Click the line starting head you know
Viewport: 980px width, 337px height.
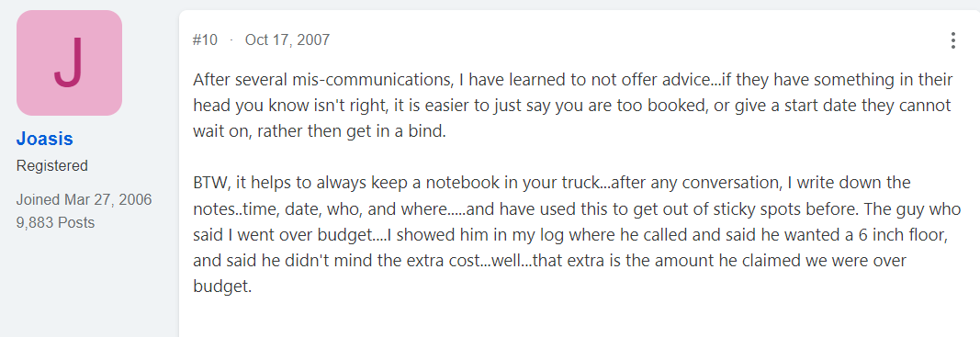pyautogui.click(x=572, y=106)
